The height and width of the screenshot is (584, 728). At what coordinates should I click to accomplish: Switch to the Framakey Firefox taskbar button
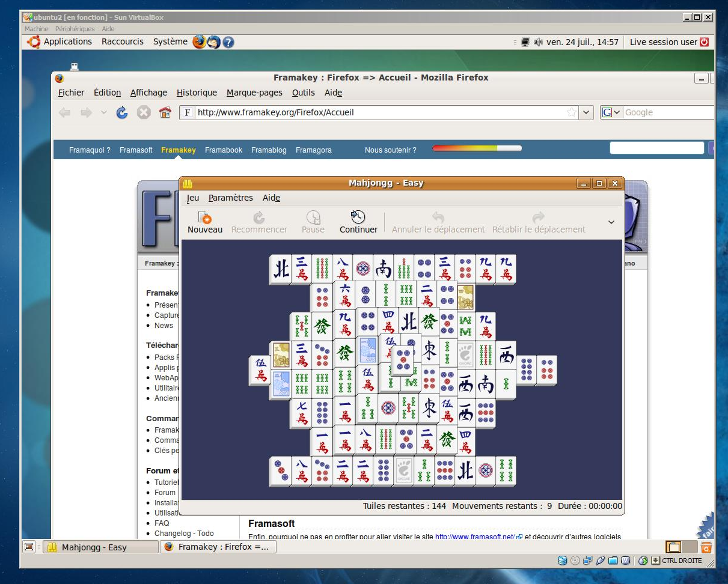(218, 547)
